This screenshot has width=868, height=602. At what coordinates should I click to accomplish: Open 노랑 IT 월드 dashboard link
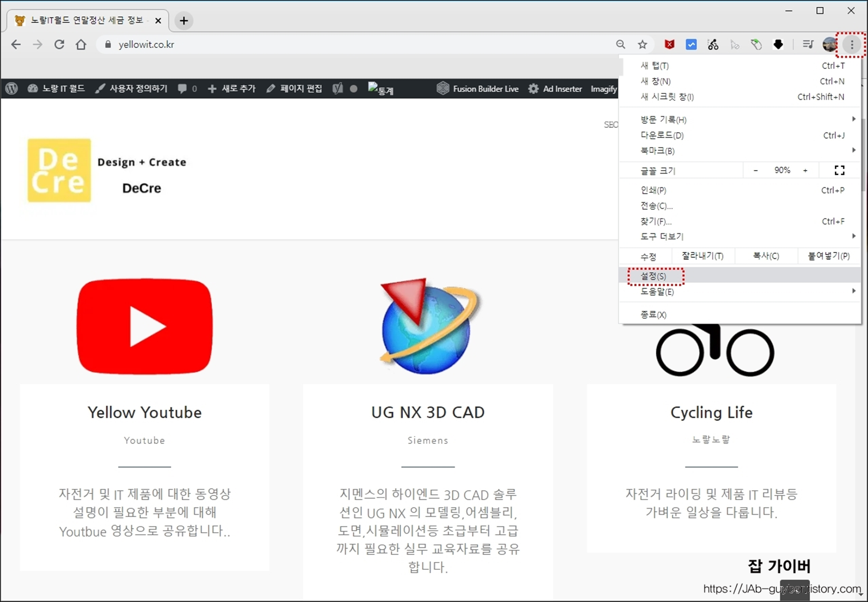(x=56, y=89)
